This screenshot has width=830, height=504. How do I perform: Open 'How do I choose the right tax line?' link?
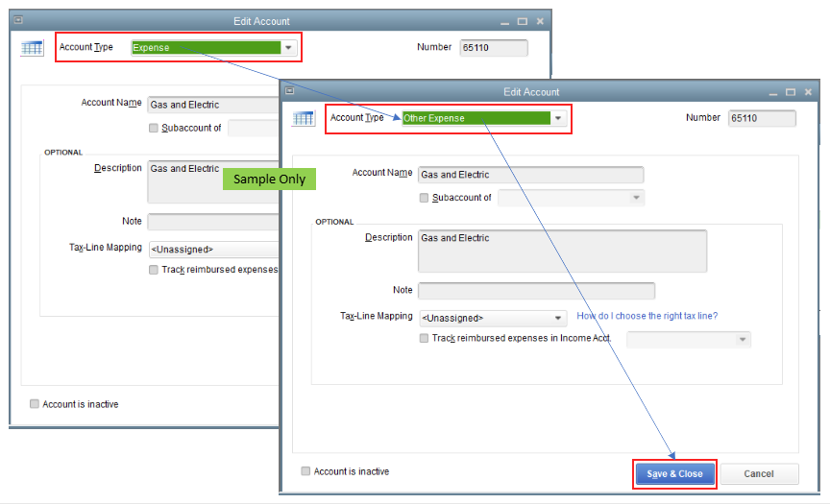(x=647, y=316)
